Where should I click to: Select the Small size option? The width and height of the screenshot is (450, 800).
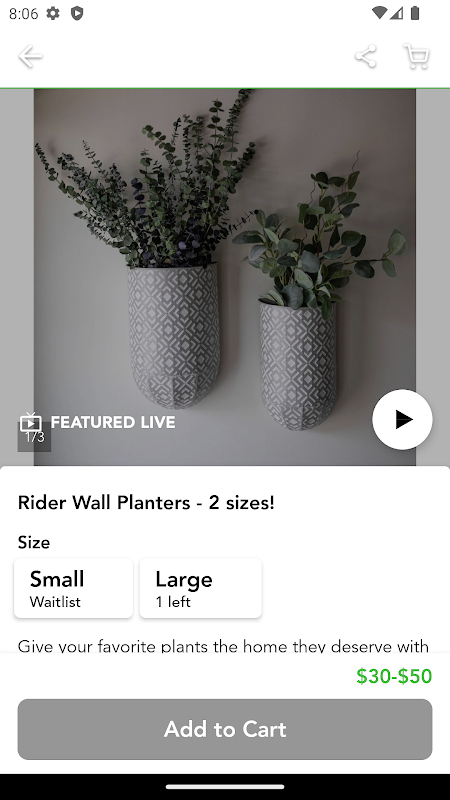[73, 588]
